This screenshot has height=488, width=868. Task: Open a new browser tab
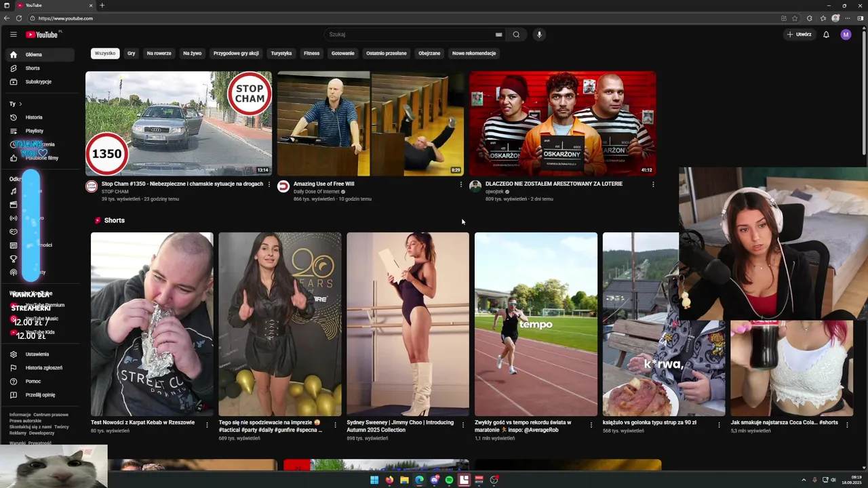(102, 5)
